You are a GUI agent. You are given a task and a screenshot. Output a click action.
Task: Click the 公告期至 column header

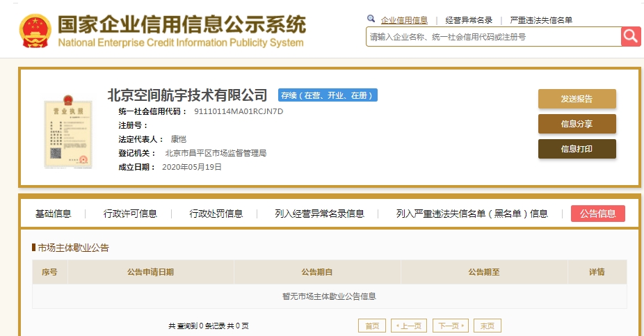(x=484, y=272)
